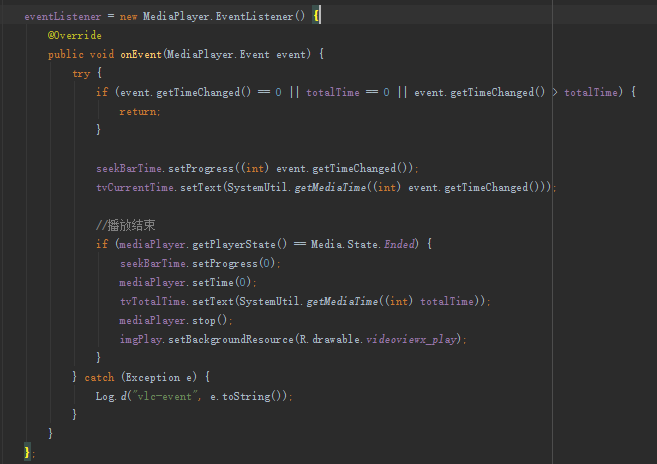The width and height of the screenshot is (657, 464).
Task: Click catch (Exception e) line
Action: click(141, 377)
